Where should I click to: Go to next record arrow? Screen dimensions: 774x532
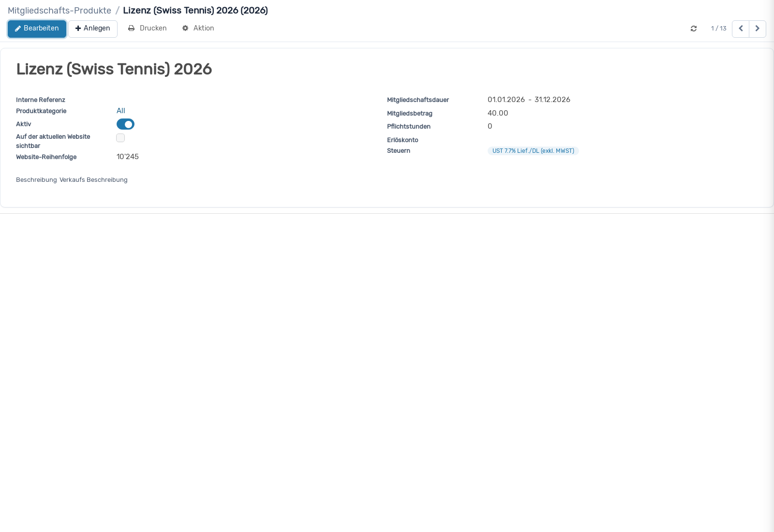coord(758,29)
